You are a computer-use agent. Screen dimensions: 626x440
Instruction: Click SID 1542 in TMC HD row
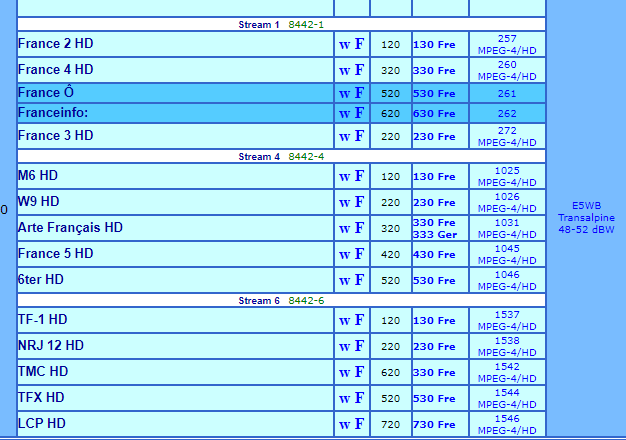[x=507, y=367]
